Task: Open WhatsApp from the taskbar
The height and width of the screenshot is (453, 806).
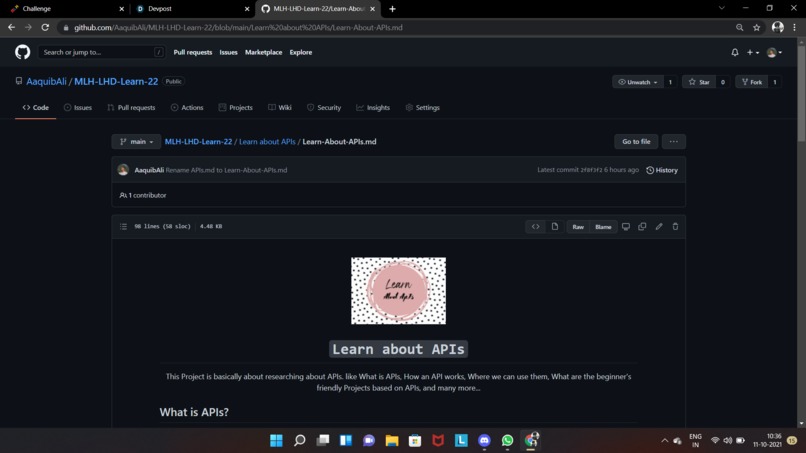Action: 507,440
